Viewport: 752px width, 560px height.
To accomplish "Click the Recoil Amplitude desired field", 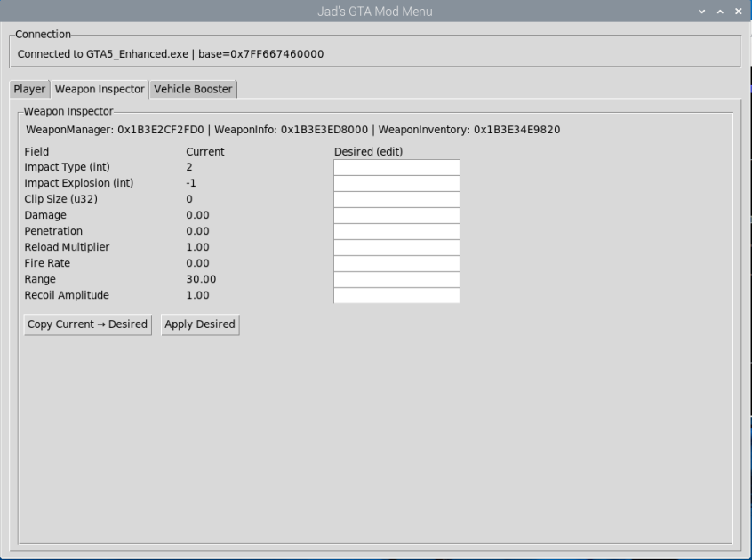I will [x=396, y=295].
